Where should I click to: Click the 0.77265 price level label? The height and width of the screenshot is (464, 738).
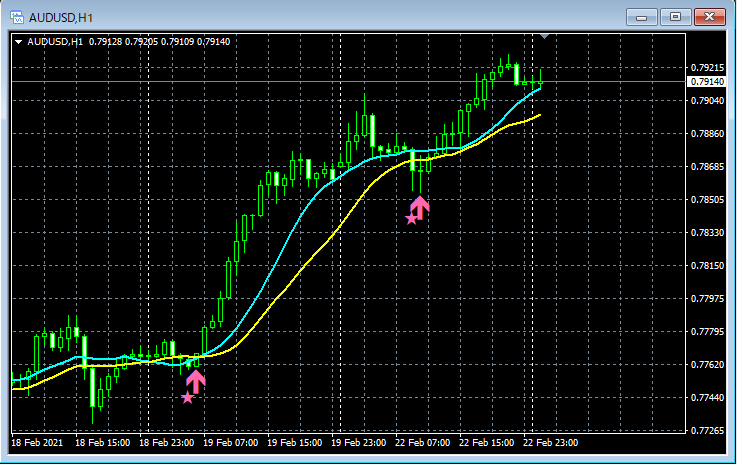point(707,431)
